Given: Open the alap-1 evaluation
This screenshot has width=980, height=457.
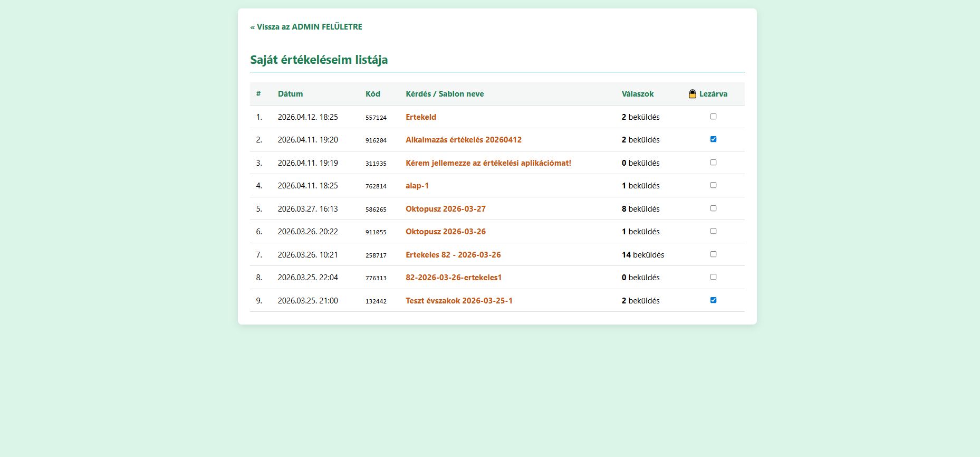Looking at the screenshot, I should tap(417, 186).
